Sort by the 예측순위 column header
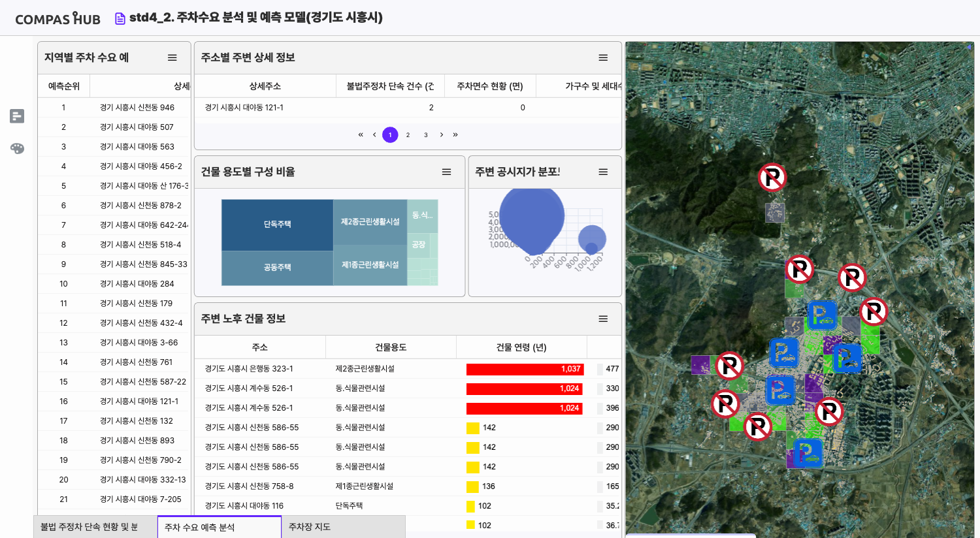Screen dimensions: 980x538 64,86
